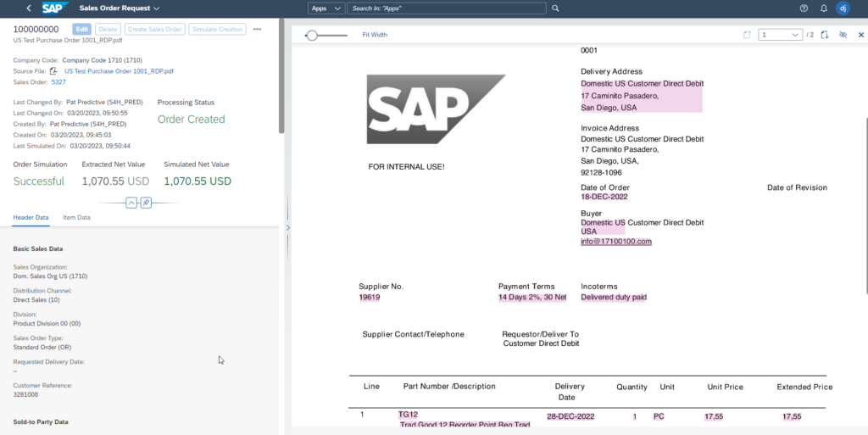Image resolution: width=868 pixels, height=435 pixels.
Task: Click the highlighted supplier number 19619
Action: pos(370,297)
